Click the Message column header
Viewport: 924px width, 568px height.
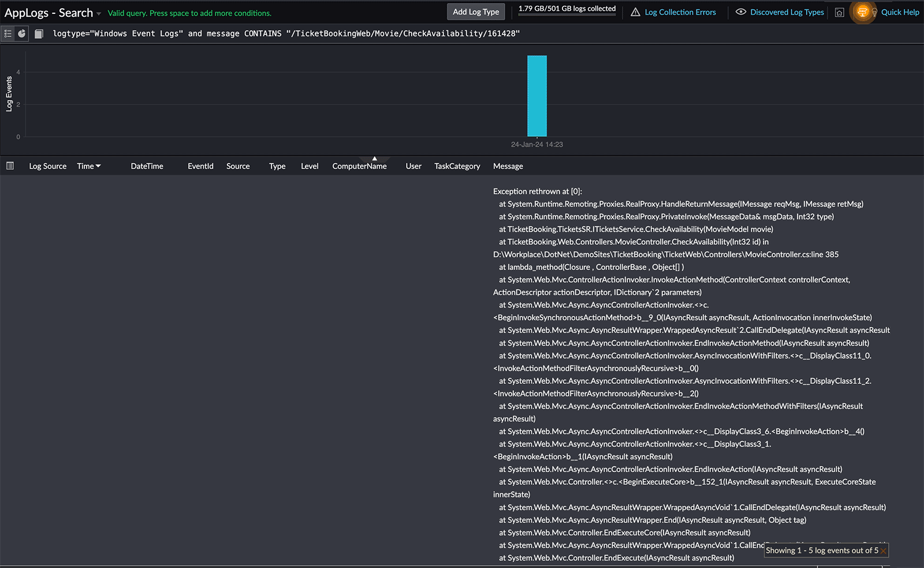508,166
